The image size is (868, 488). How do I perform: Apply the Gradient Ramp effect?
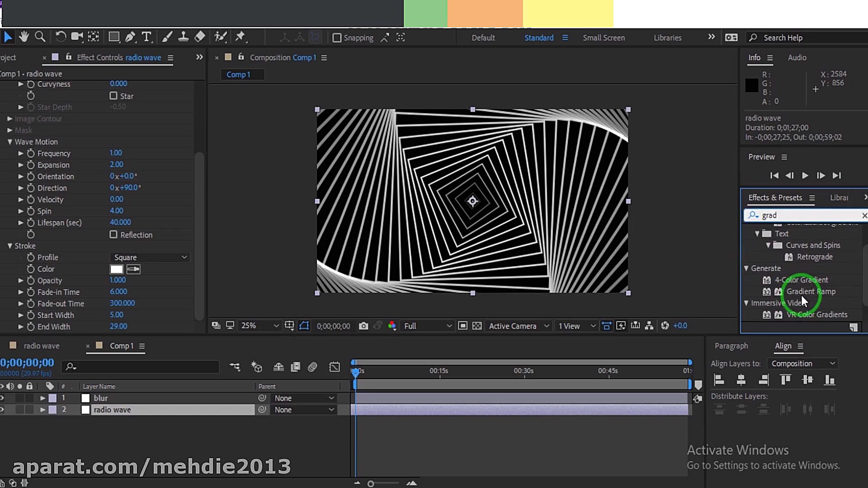click(811, 291)
